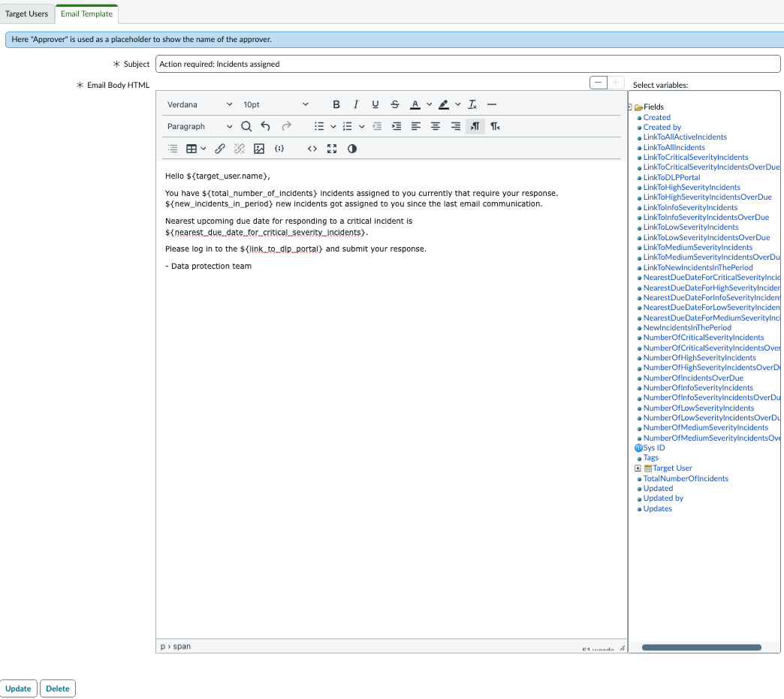Screen dimensions: 784x699
Task: Toggle the half-filled circle contrast icon
Action: pyautogui.click(x=352, y=149)
